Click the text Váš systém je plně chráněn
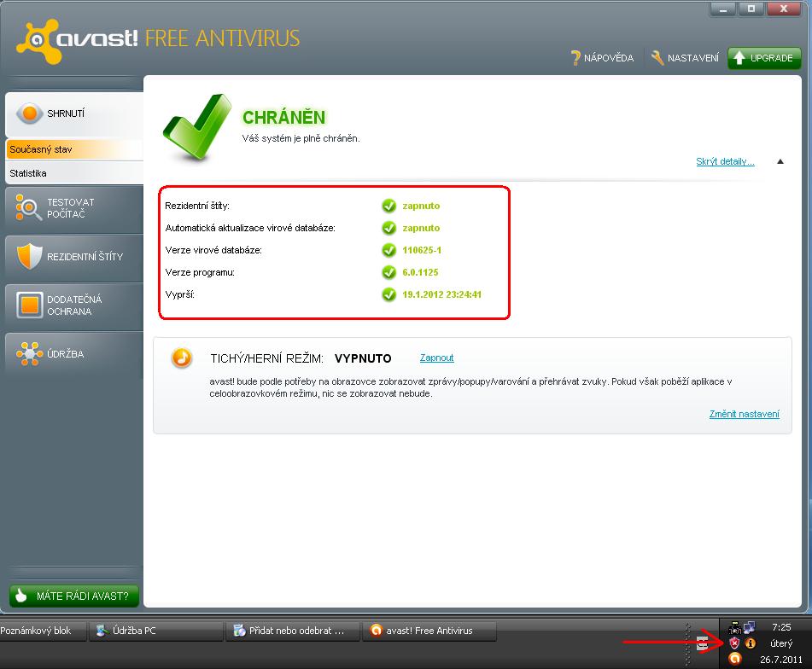The height and width of the screenshot is (669, 812). pyautogui.click(x=301, y=138)
